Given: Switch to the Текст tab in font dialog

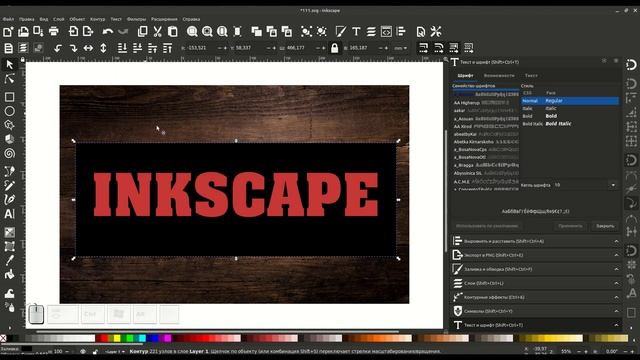Looking at the screenshot, I should (x=531, y=76).
